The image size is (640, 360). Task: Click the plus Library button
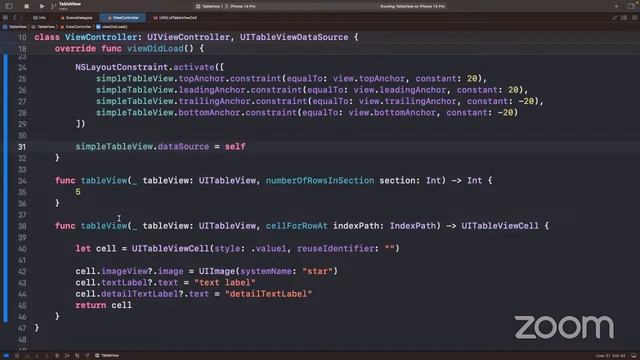pyautogui.click(x=616, y=6)
